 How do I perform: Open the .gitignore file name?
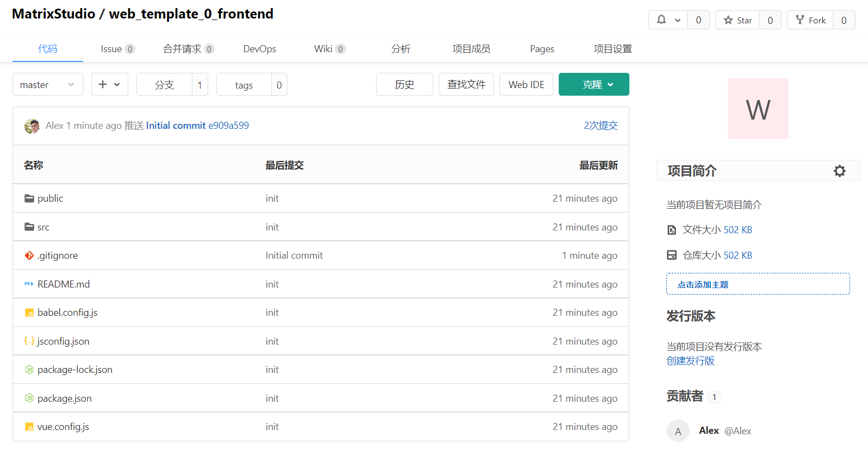coord(58,255)
